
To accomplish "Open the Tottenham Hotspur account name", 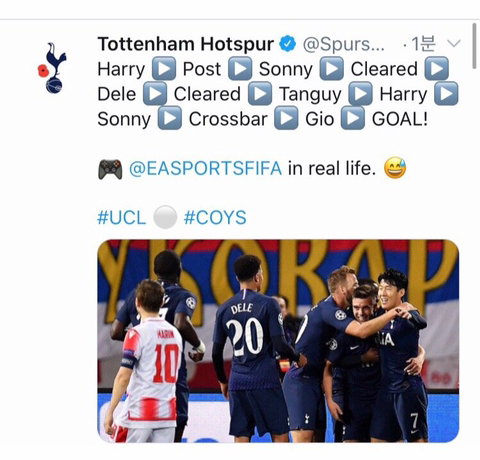I will click(185, 44).
